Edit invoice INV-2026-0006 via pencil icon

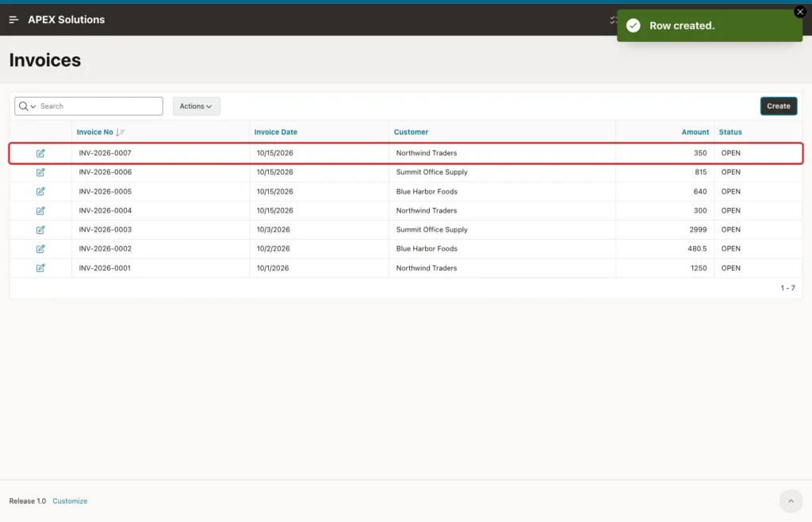[x=40, y=172]
